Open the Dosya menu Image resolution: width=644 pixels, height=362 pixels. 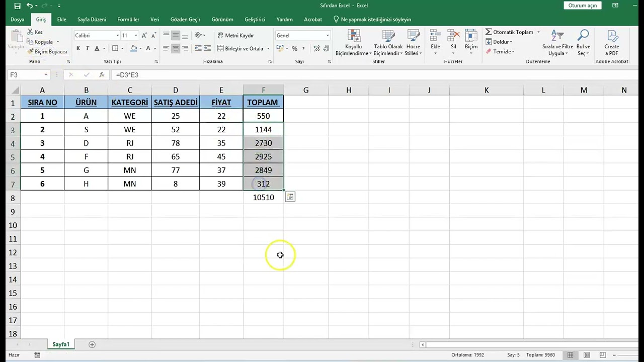coord(18,19)
